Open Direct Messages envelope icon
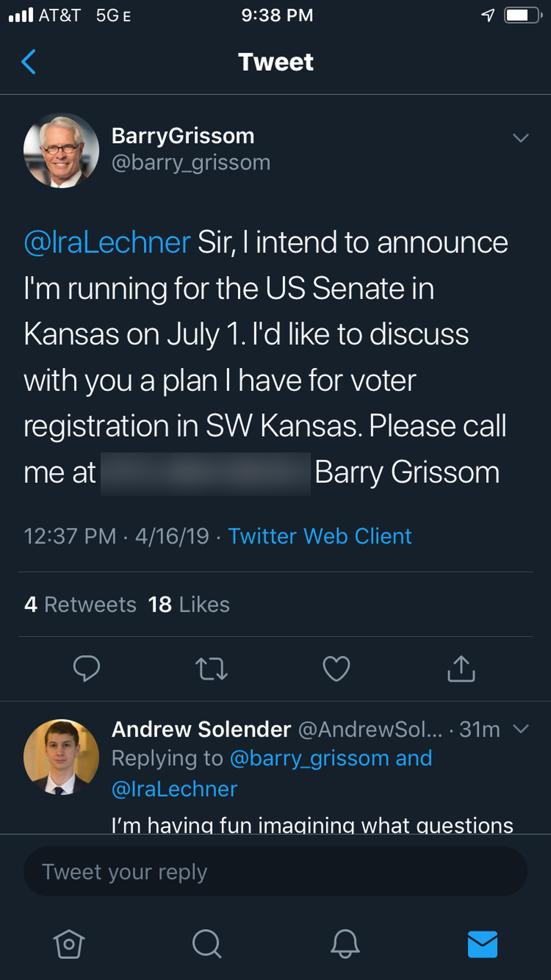The width and height of the screenshot is (551, 980). click(x=483, y=943)
